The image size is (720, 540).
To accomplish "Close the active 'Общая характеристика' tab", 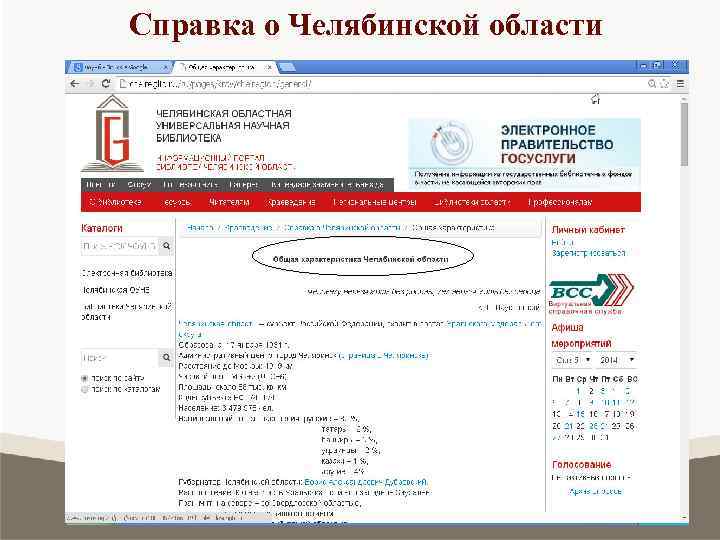I will [270, 67].
